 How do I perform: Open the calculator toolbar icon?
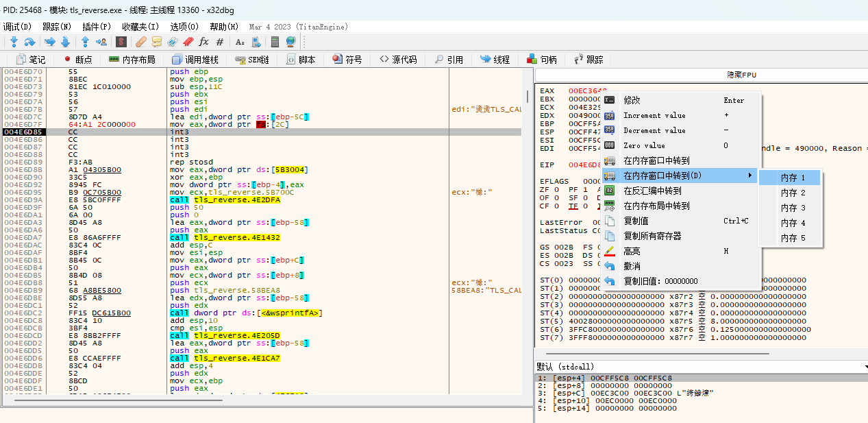point(275,42)
